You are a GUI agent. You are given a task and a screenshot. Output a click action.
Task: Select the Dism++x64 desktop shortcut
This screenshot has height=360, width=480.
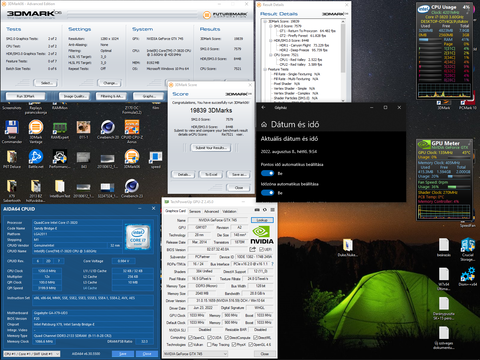pos(468,276)
